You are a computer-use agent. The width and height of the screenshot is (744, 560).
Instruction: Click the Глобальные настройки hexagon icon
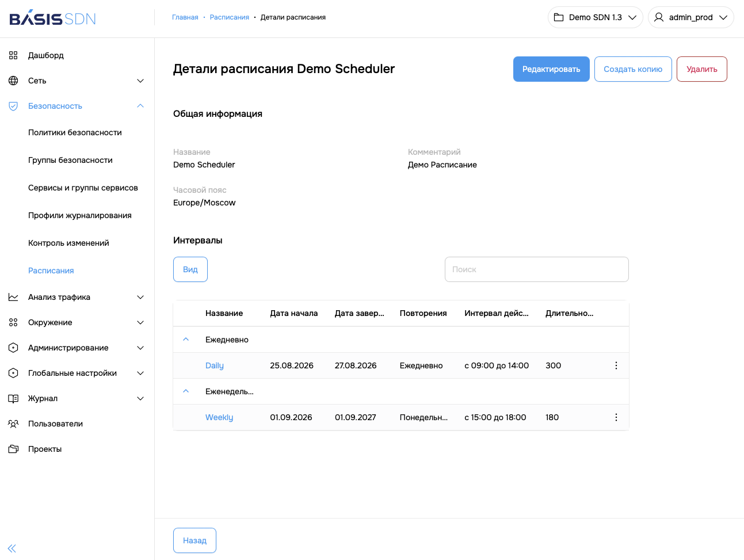(x=13, y=373)
